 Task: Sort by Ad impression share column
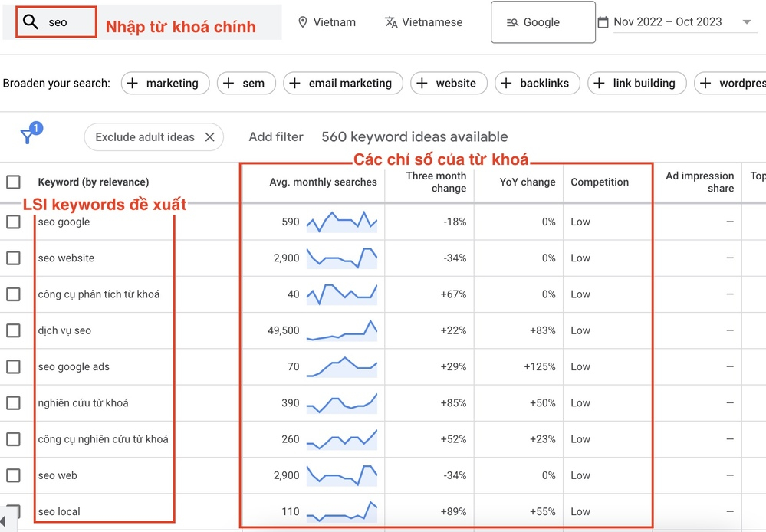[x=699, y=182]
